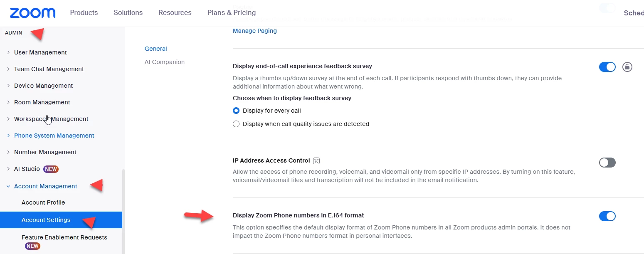This screenshot has height=254, width=644.
Task: Select 'Display for every call' radio button
Action: click(236, 111)
